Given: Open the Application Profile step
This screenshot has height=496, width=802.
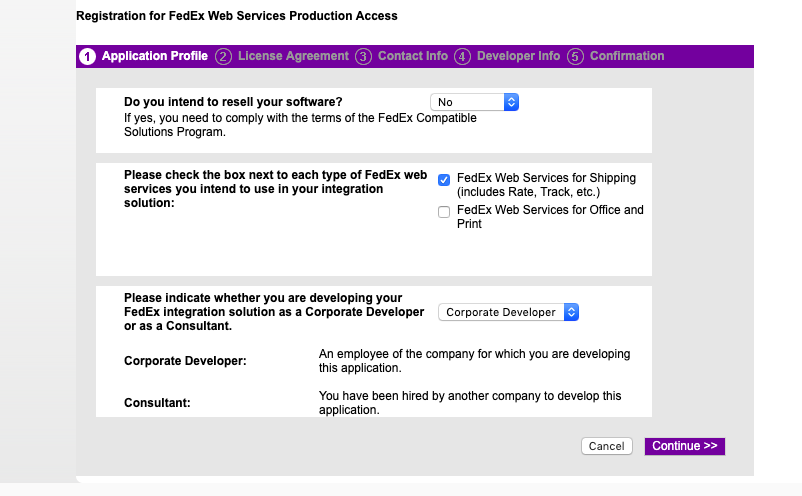Looking at the screenshot, I should pos(154,56).
